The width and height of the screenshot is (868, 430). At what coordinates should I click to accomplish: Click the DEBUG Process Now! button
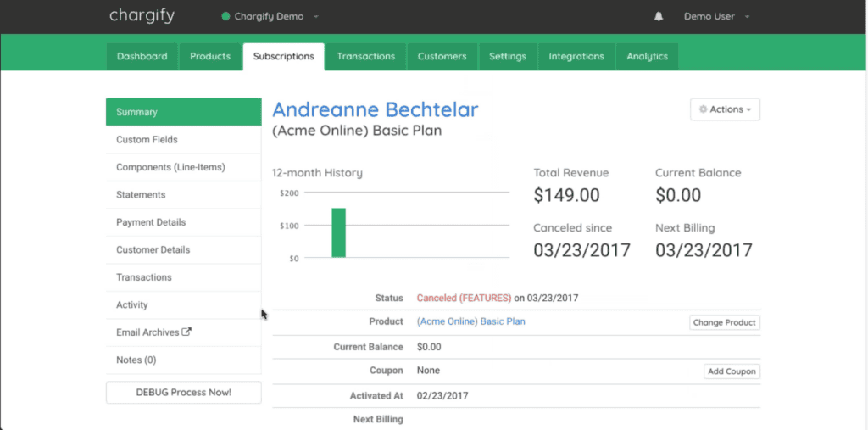[184, 393]
